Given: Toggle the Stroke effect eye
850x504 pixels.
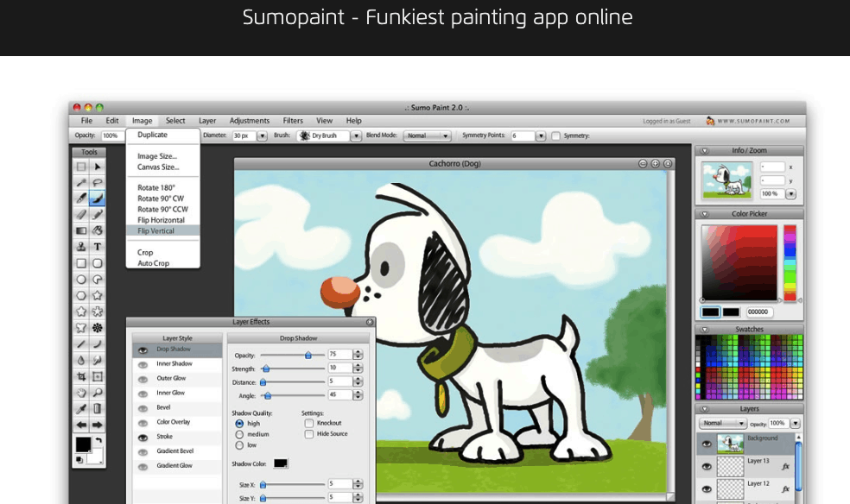Looking at the screenshot, I should [143, 438].
